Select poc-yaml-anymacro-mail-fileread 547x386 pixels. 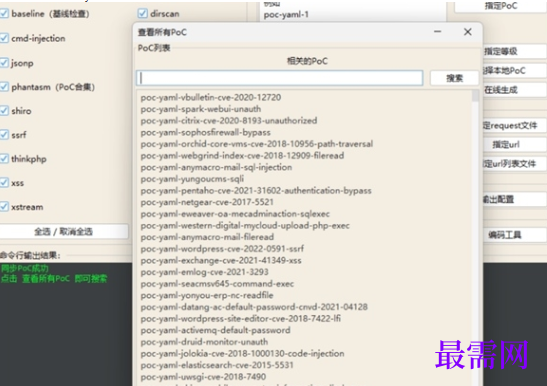(207, 237)
